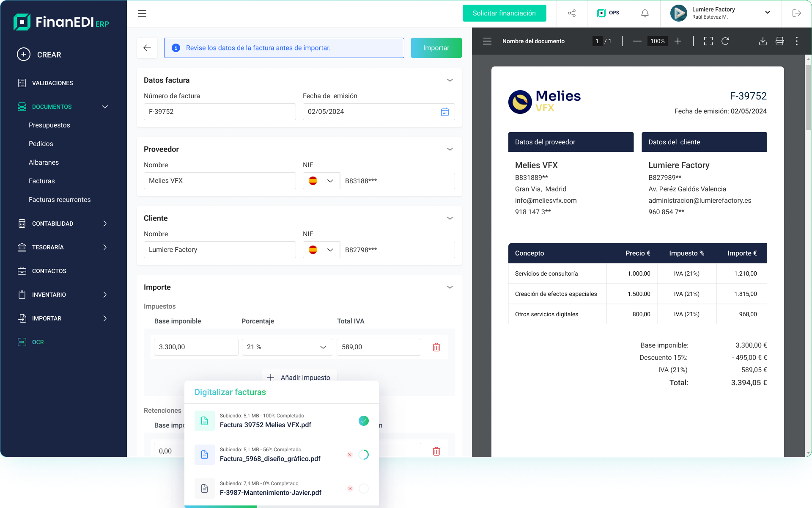Download the PDF document
Viewport: 812px width, 508px height.
(x=763, y=41)
